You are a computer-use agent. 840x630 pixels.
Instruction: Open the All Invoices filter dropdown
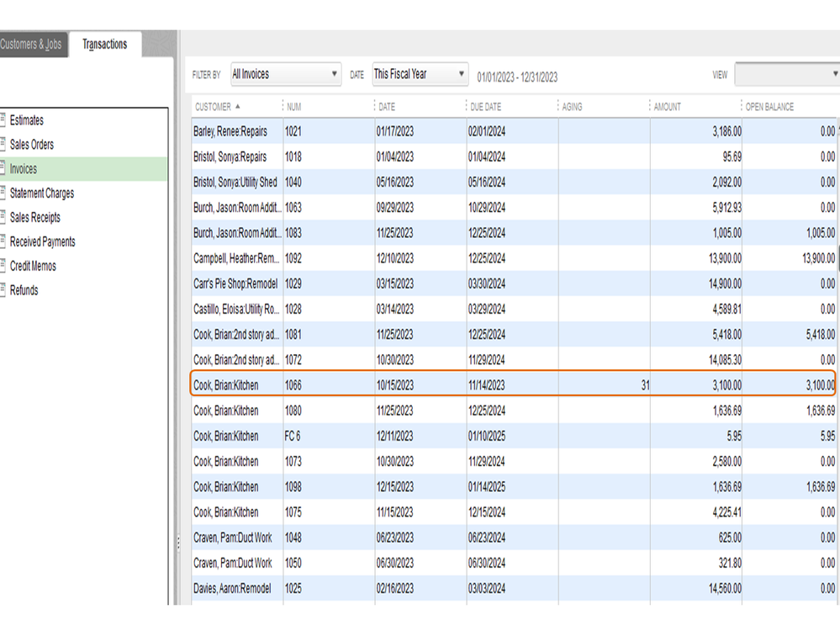pos(284,74)
